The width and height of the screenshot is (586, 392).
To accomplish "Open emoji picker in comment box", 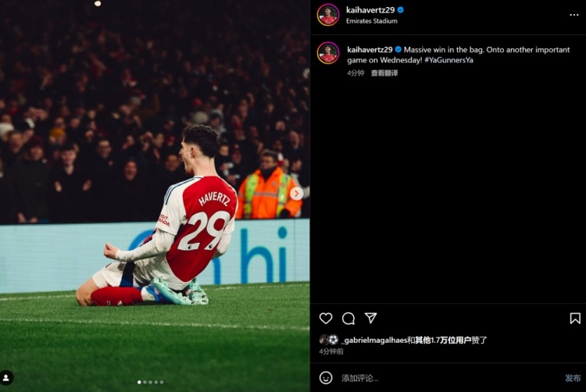I will [326, 378].
